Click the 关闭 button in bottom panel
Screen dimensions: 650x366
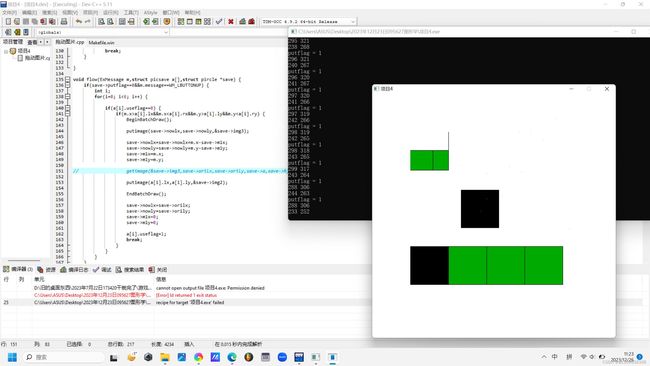coord(158,269)
